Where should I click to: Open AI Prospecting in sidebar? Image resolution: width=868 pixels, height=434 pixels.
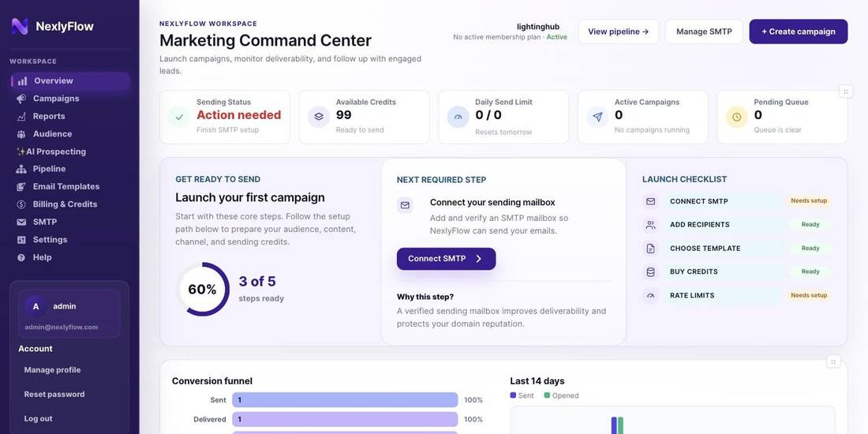coord(70,152)
